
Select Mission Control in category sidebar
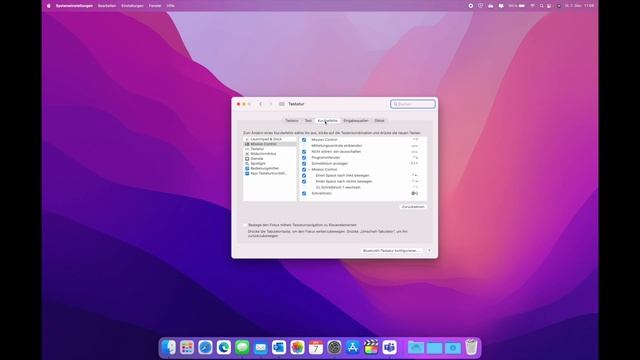pyautogui.click(x=270, y=144)
